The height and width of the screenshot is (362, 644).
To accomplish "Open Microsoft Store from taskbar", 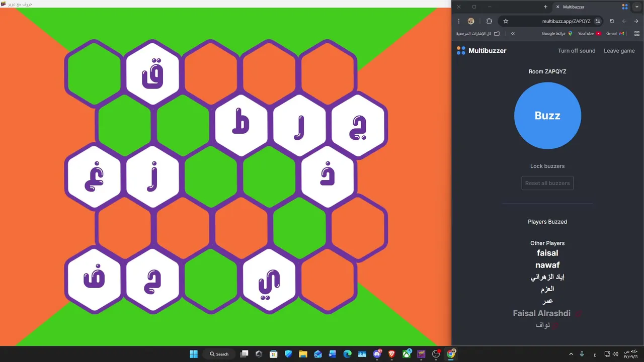I will (x=274, y=354).
